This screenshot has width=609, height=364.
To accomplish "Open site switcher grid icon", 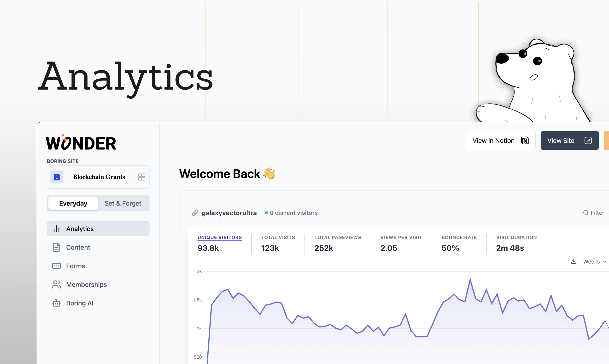I will coord(142,177).
